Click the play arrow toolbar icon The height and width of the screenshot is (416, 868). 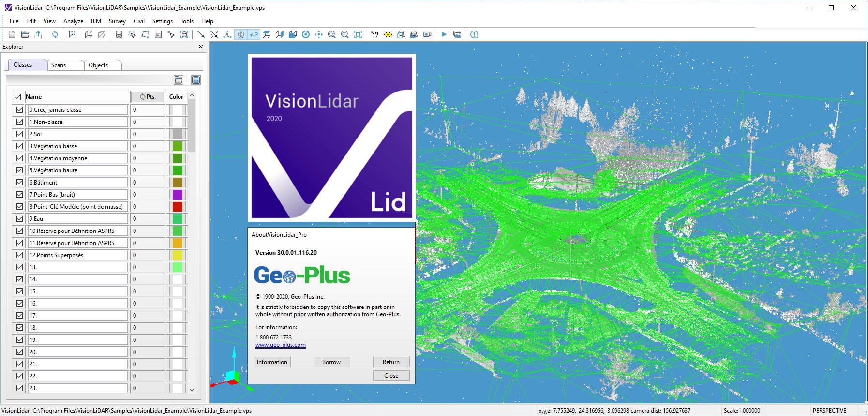(444, 34)
